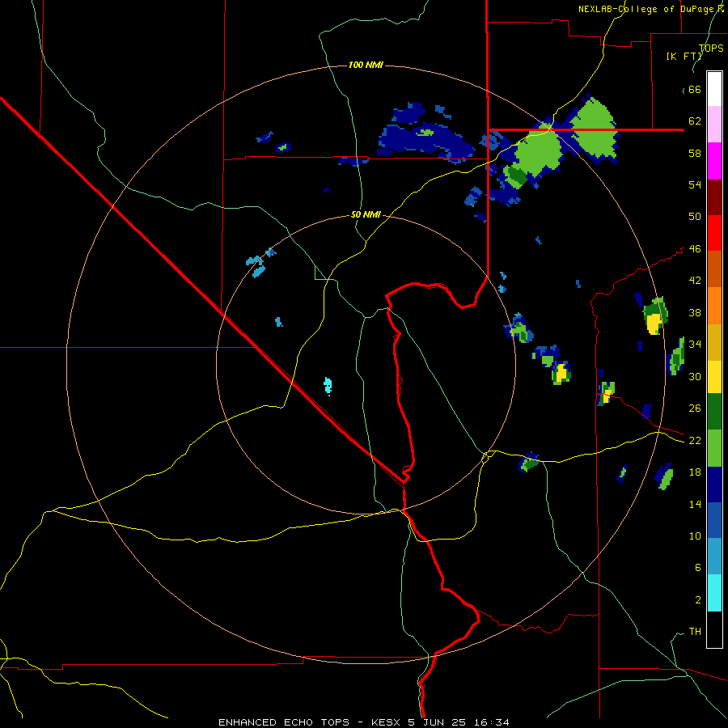Click the 66 legend value label

click(695, 90)
